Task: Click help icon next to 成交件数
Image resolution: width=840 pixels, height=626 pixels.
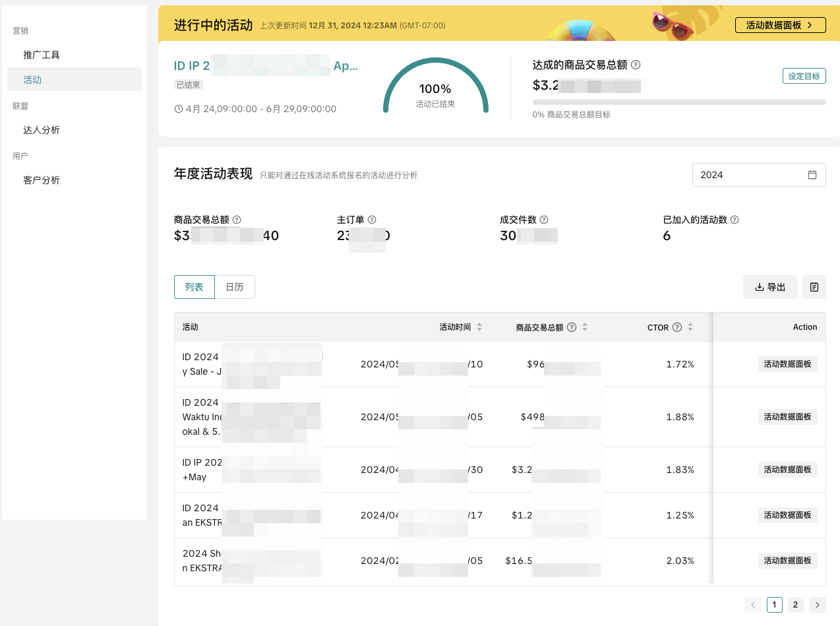Action: point(544,220)
